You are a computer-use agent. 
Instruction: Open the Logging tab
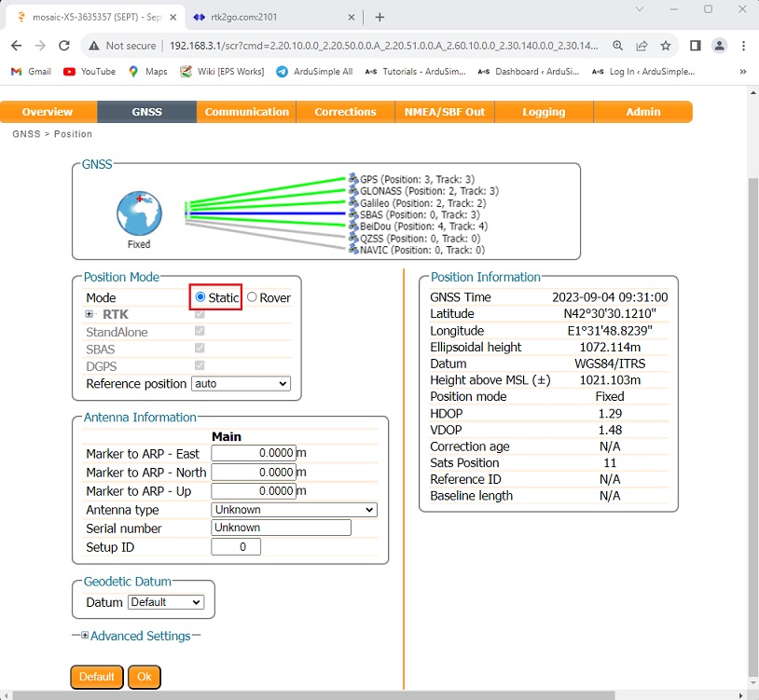tap(544, 112)
